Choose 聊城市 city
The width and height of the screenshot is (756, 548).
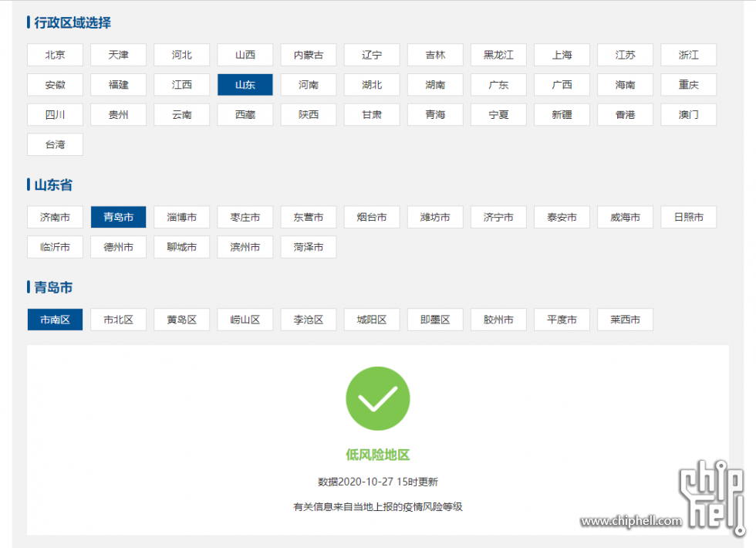182,247
